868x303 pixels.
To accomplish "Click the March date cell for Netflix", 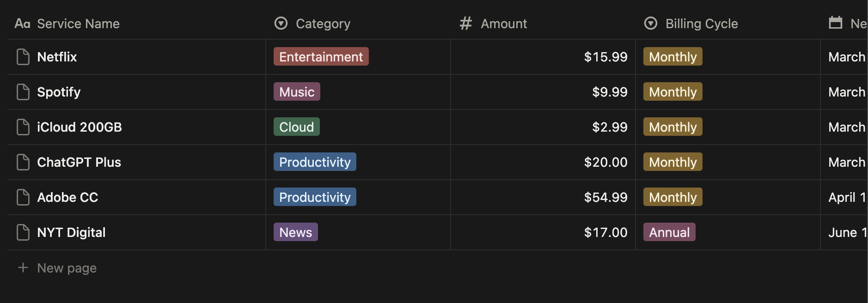I will coord(844,57).
